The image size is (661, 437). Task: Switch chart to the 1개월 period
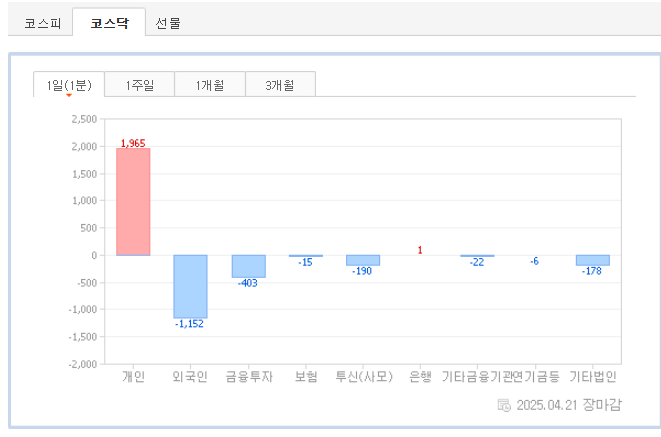210,85
